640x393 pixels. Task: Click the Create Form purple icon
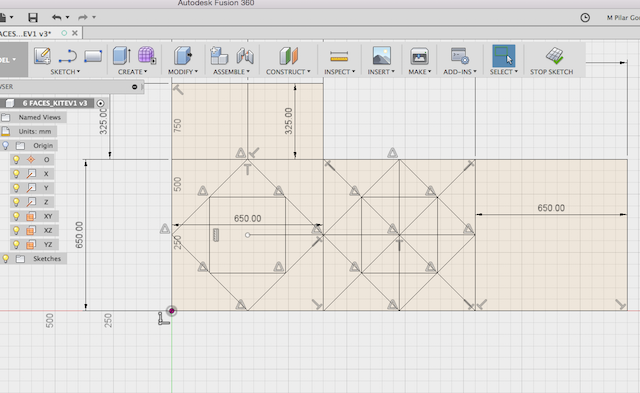147,55
